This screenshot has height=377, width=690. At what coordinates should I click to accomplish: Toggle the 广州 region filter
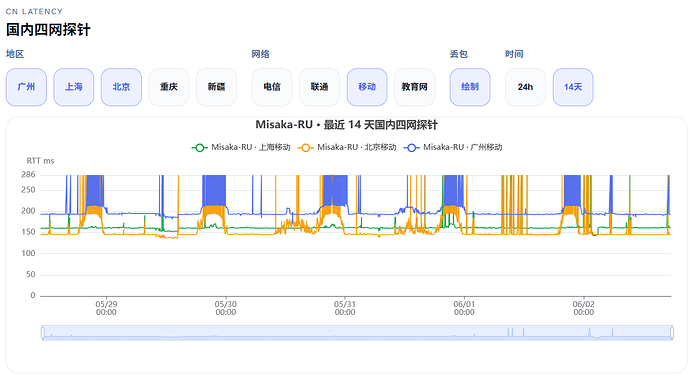26,87
